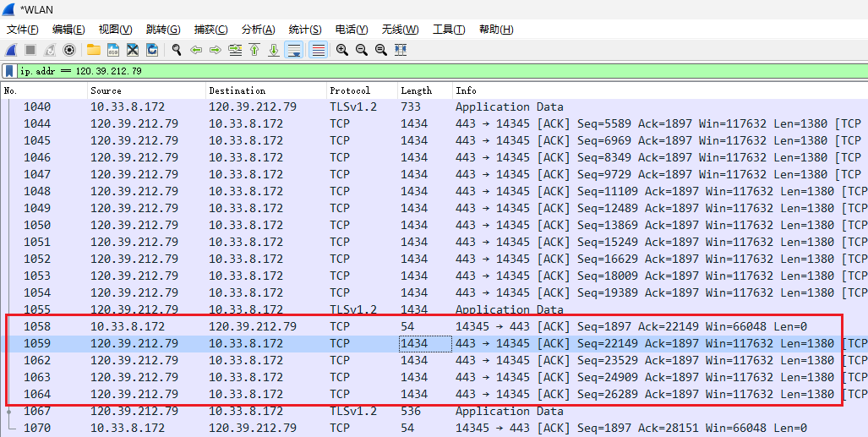Sort by the Source column header
This screenshot has width=868, height=437.
tap(147, 90)
